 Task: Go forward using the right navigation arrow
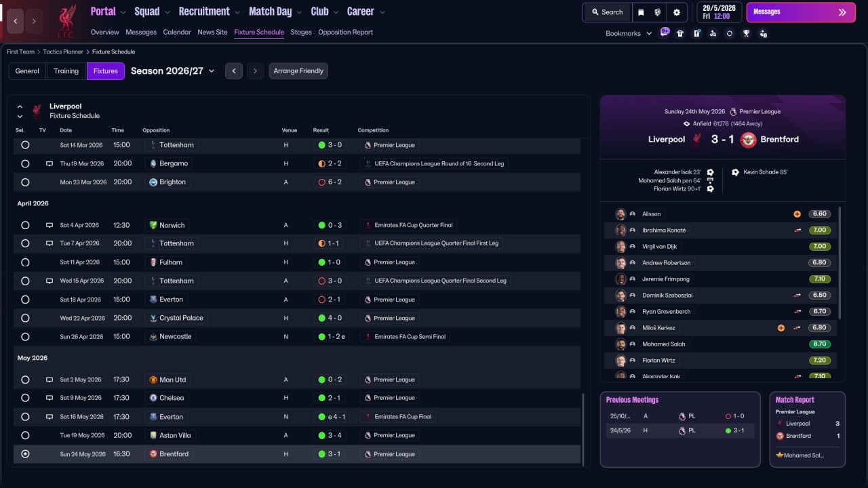point(35,21)
